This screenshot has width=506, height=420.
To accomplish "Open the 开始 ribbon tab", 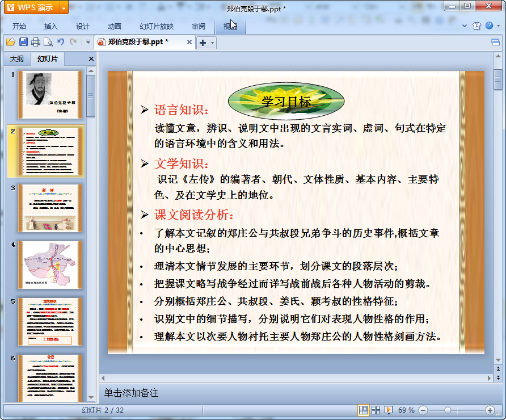I will tap(19, 27).
